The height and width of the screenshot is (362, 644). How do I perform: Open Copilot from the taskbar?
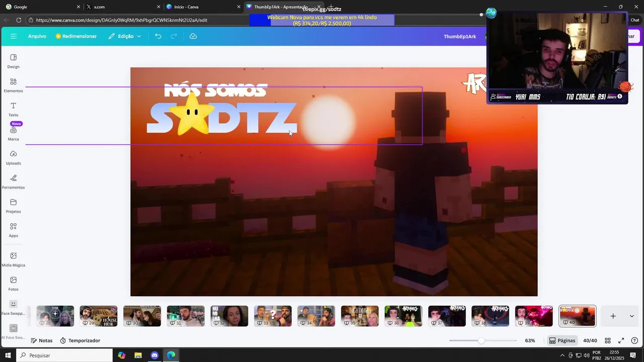pyautogui.click(x=121, y=355)
